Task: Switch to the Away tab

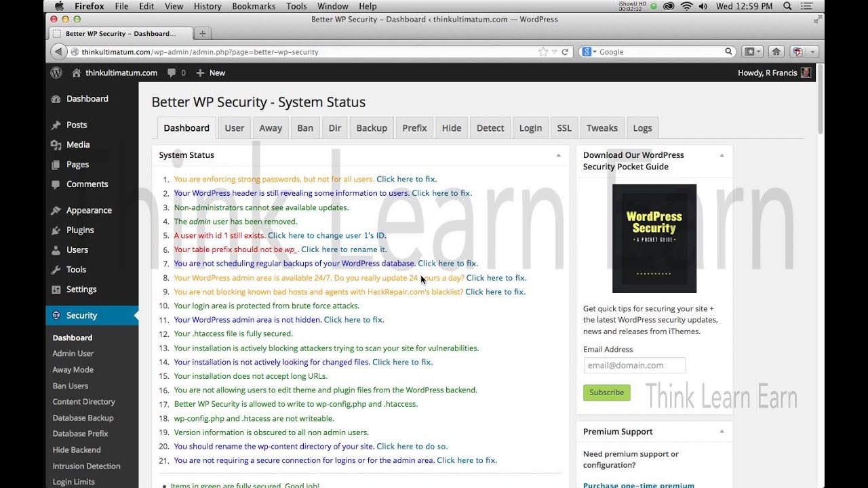Action: tap(271, 128)
